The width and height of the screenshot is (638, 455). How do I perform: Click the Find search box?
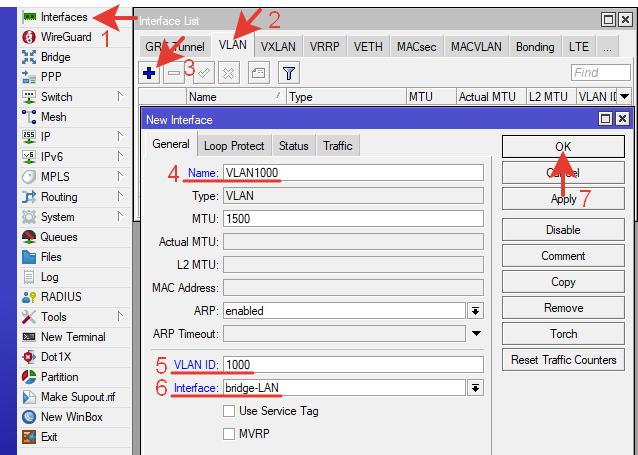601,73
